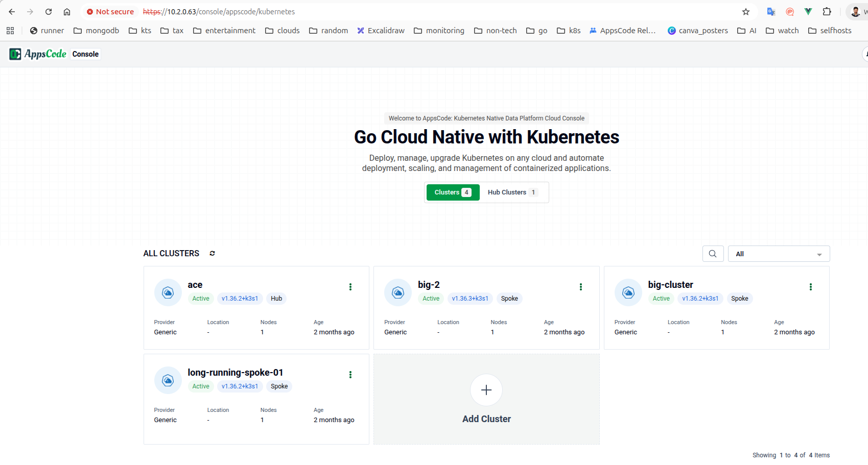Open the AppsCode Rel... bookmark
The image size is (868, 465).
tap(623, 31)
